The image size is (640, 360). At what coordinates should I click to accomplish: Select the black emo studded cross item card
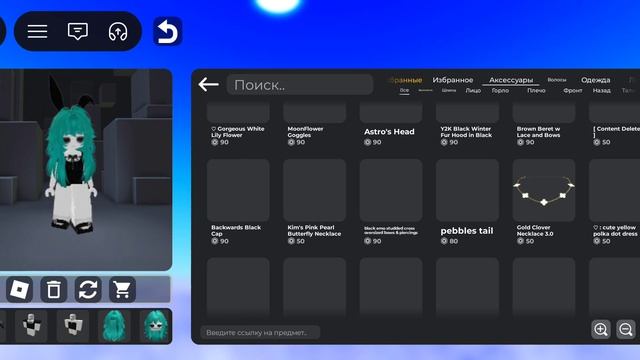tap(391, 202)
